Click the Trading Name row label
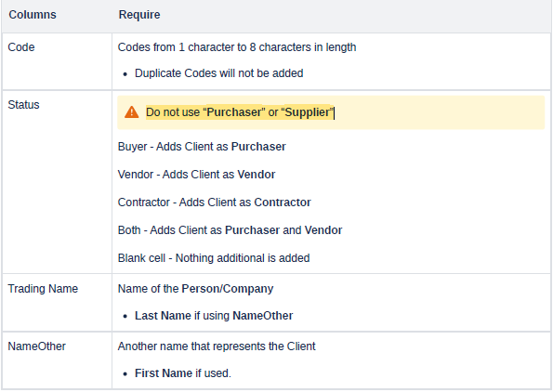The image size is (553, 392). [43, 289]
